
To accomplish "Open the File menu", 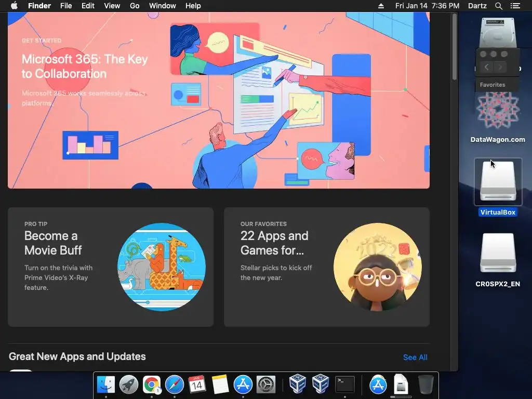I will click(x=66, y=6).
